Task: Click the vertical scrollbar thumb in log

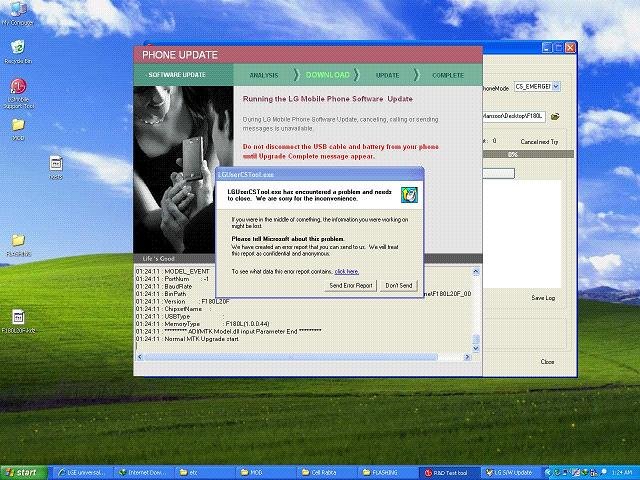Action: coord(476,340)
